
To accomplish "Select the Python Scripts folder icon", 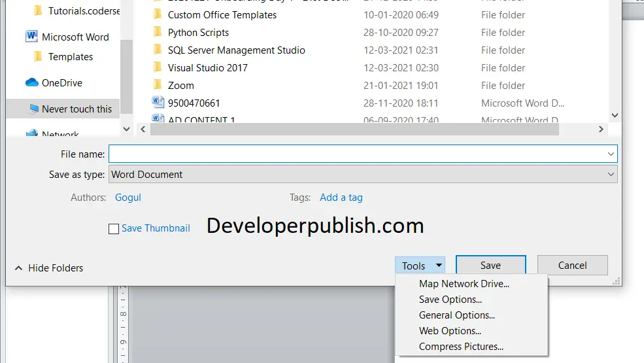I will 158,32.
